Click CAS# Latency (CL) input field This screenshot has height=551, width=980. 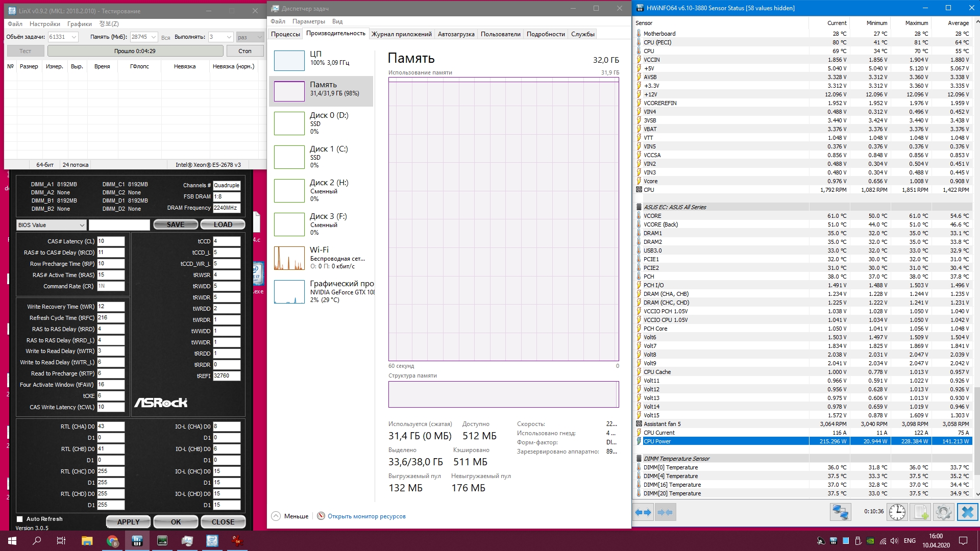coord(111,241)
